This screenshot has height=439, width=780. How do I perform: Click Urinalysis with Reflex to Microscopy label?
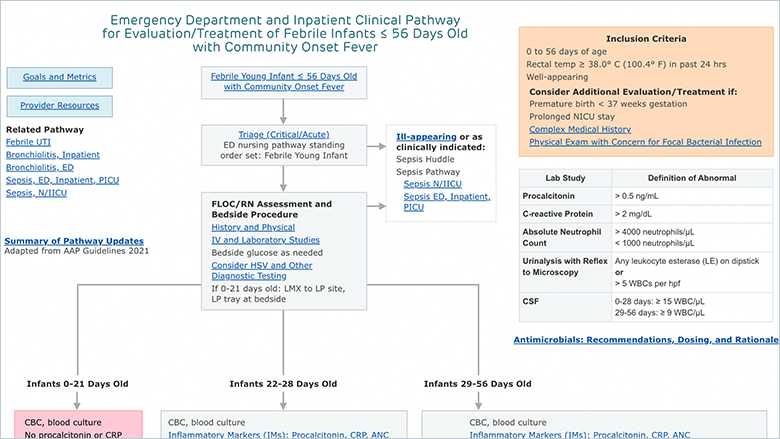[x=565, y=266]
